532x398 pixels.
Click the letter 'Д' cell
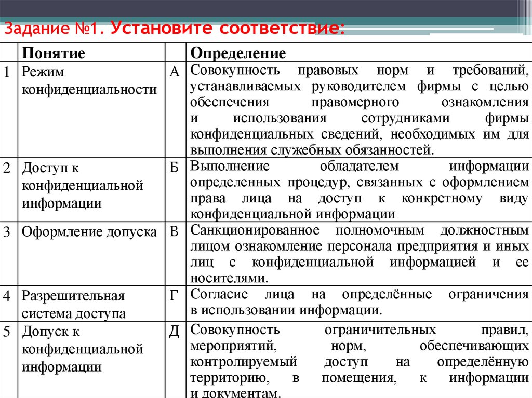click(176, 360)
